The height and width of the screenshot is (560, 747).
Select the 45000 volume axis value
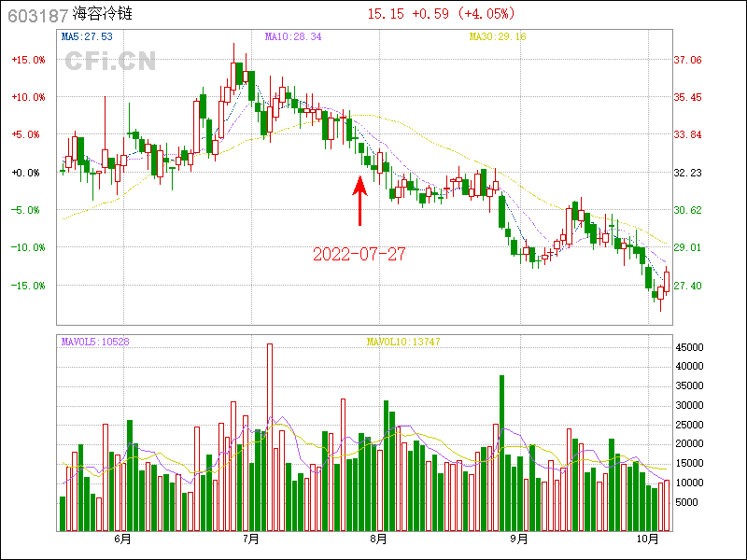point(689,347)
